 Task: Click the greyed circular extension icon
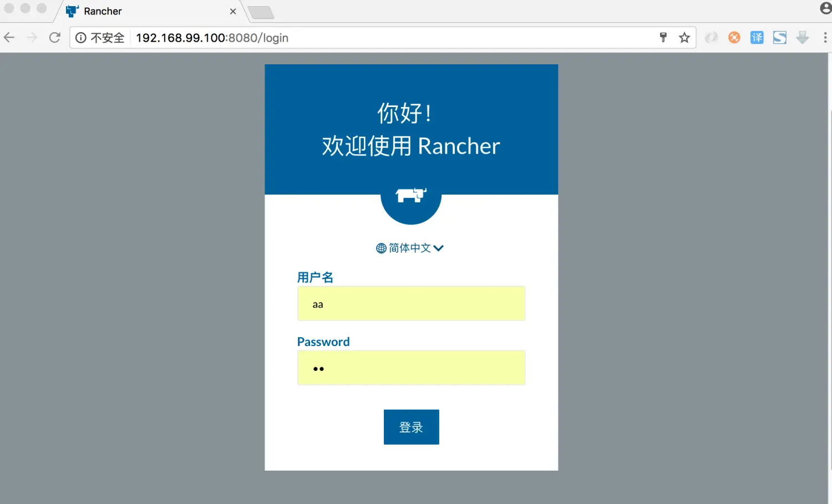[x=711, y=38]
